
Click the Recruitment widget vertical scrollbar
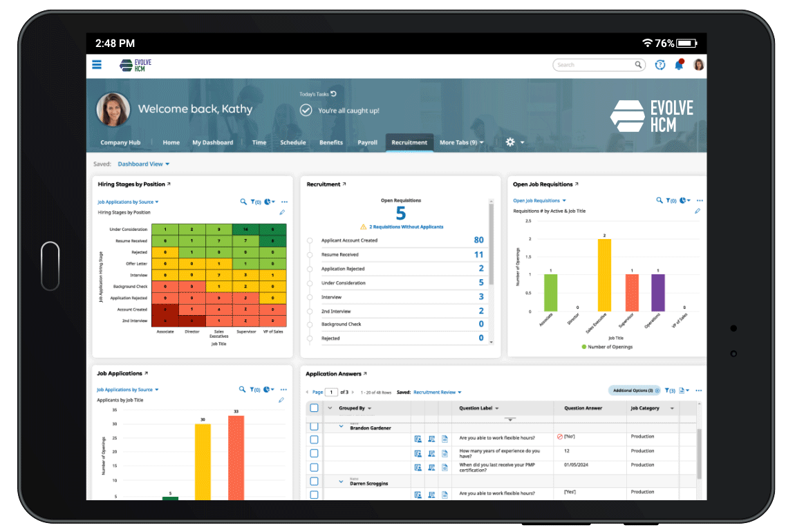point(491,243)
